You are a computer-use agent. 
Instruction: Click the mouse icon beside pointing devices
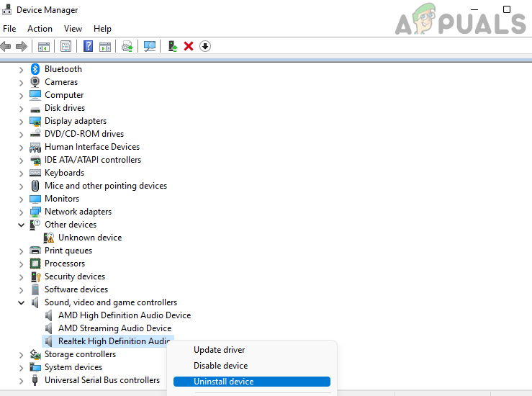pyautogui.click(x=35, y=186)
